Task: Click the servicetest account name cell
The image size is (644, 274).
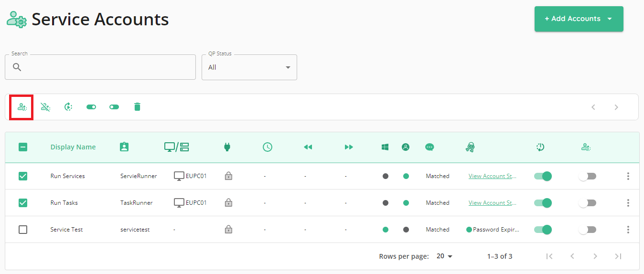Action: 135,230
